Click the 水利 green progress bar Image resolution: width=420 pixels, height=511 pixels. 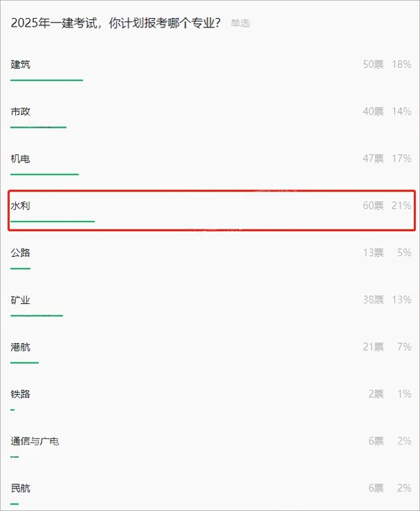53,222
